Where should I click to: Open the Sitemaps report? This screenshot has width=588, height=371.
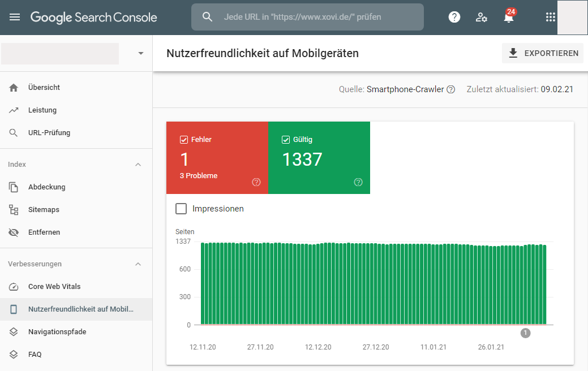(44, 210)
